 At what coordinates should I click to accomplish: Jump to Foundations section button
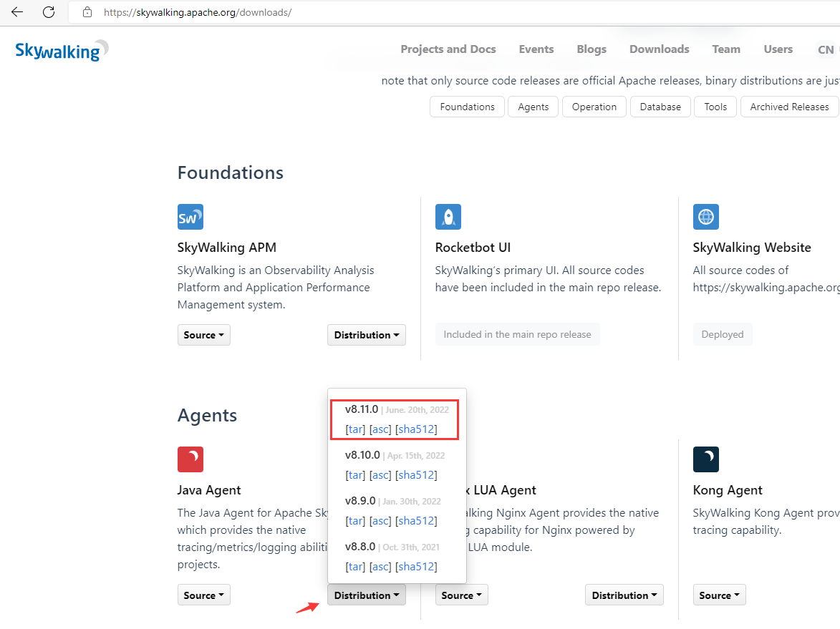467,107
